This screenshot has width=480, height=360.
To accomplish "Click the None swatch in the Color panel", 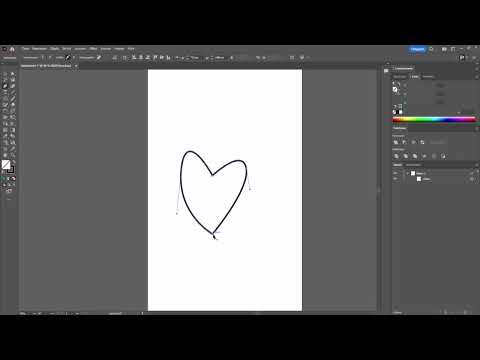I will 394,112.
